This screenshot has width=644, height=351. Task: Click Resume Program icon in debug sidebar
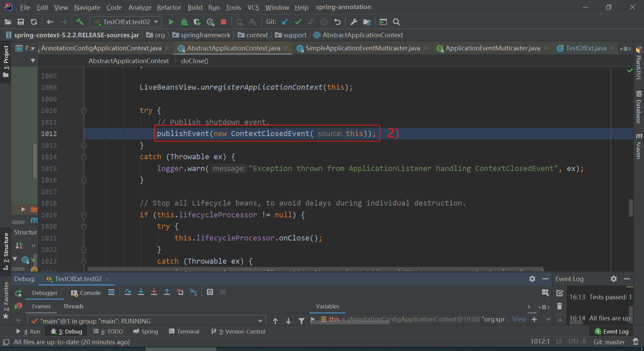point(18,306)
